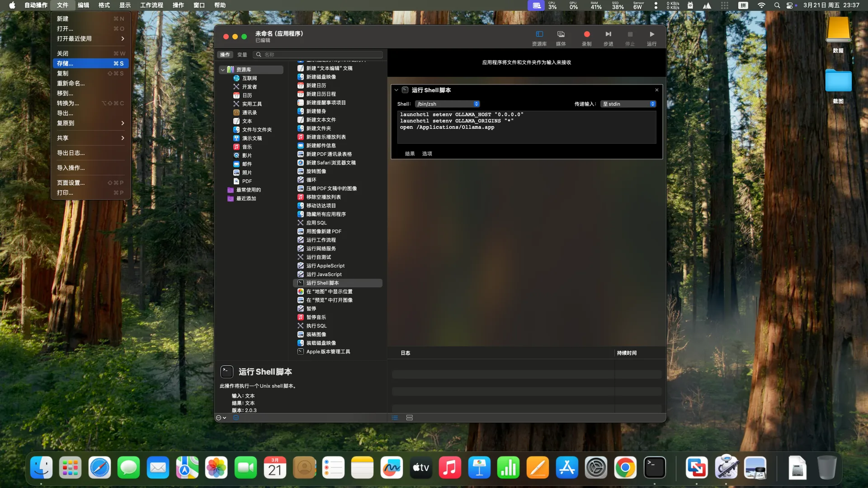
Task: Open Terminal from the Dock
Action: pyautogui.click(x=655, y=468)
